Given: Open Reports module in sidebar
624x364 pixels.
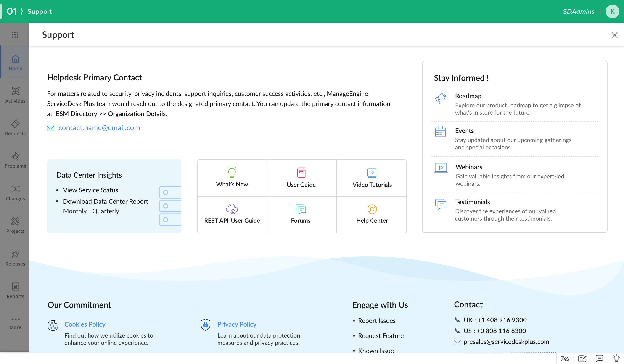Looking at the screenshot, I should pyautogui.click(x=15, y=291).
